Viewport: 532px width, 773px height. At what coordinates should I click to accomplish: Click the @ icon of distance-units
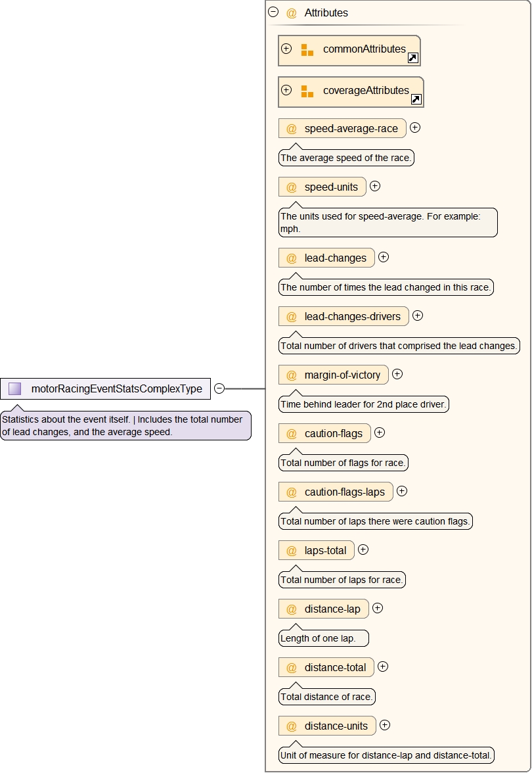(292, 726)
